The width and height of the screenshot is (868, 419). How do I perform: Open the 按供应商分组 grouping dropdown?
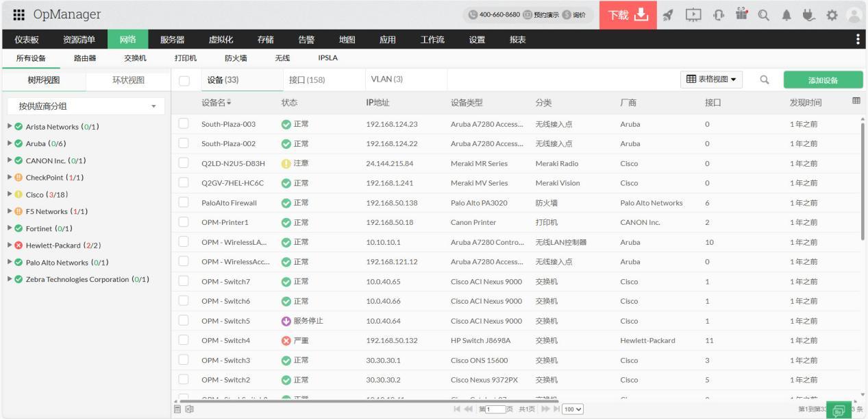click(86, 106)
